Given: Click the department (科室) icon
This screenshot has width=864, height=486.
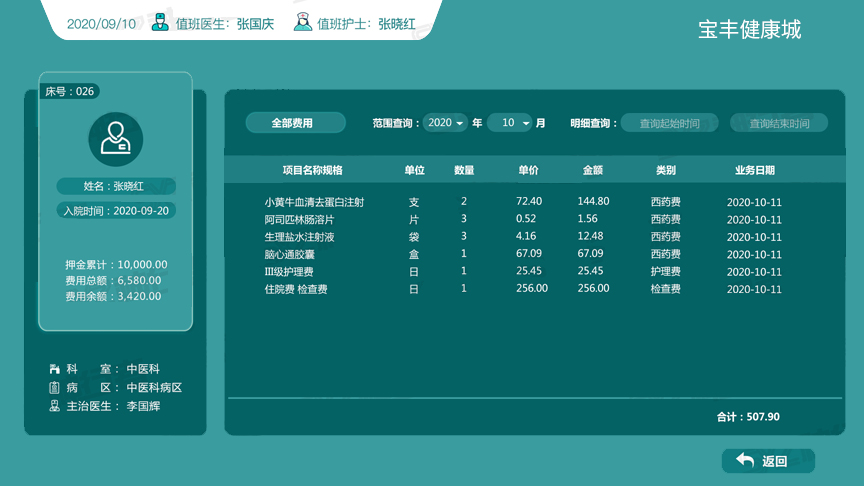Looking at the screenshot, I should [x=55, y=369].
